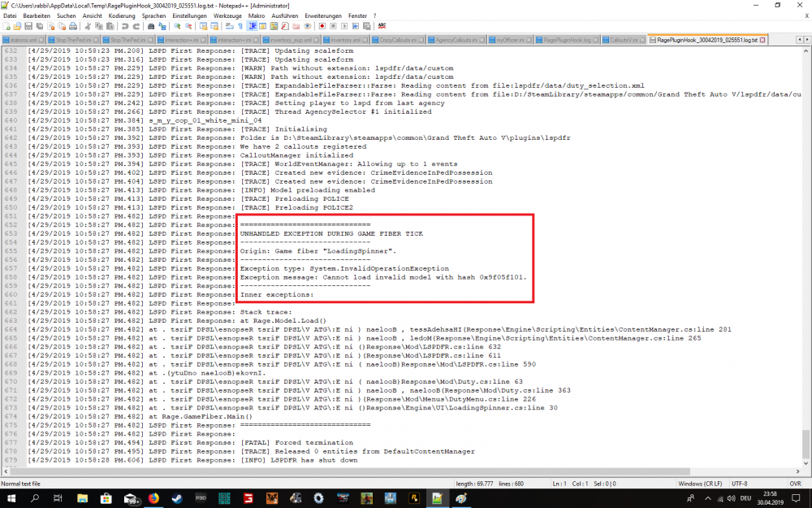Open the Windows Start menu
Image resolution: width=812 pixels, height=508 pixels.
click(11, 499)
